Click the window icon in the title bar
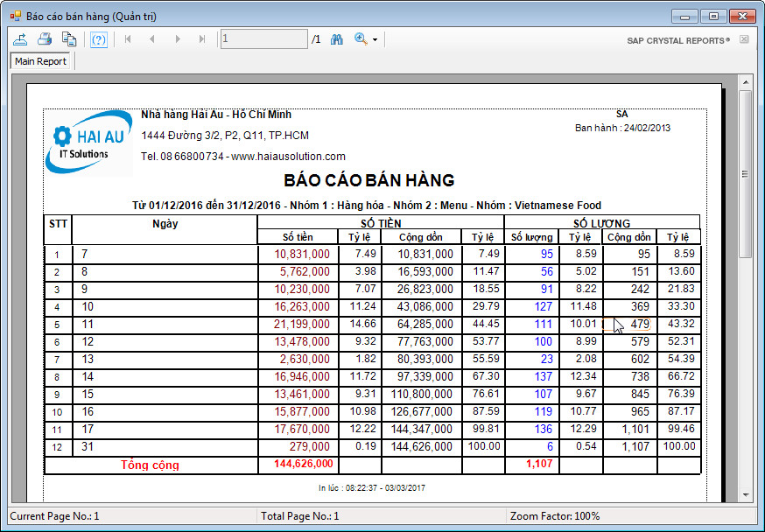This screenshot has width=765, height=532. [x=15, y=16]
